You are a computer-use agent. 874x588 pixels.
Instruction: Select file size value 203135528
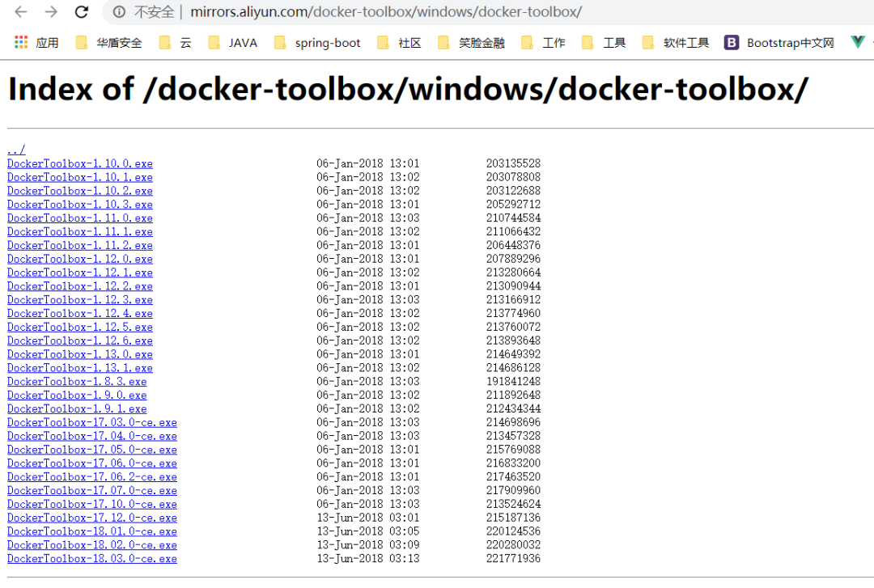point(513,163)
